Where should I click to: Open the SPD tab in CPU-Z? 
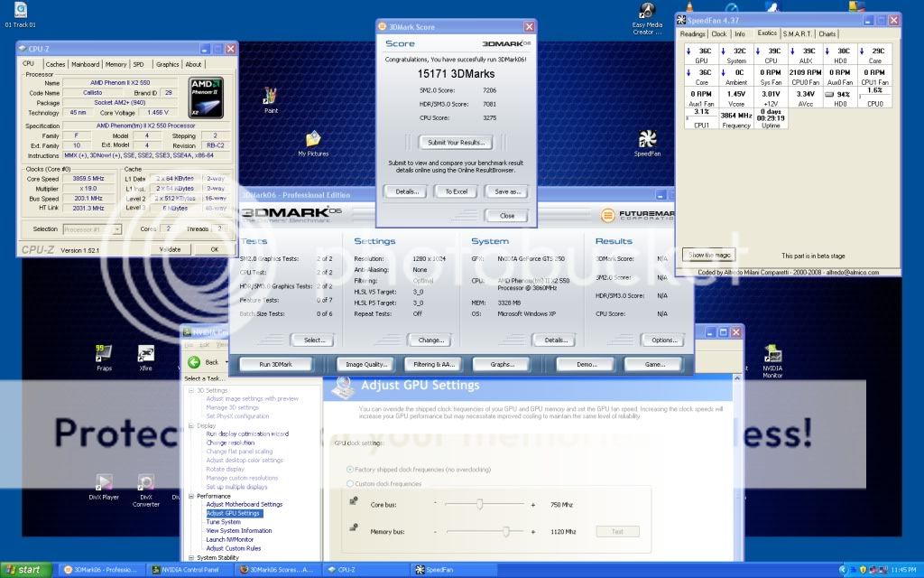tap(138, 64)
